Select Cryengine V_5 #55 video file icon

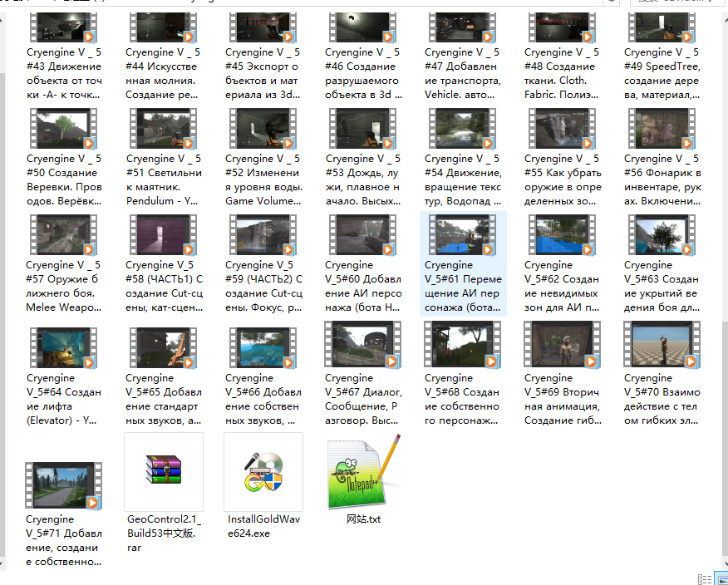point(563,129)
